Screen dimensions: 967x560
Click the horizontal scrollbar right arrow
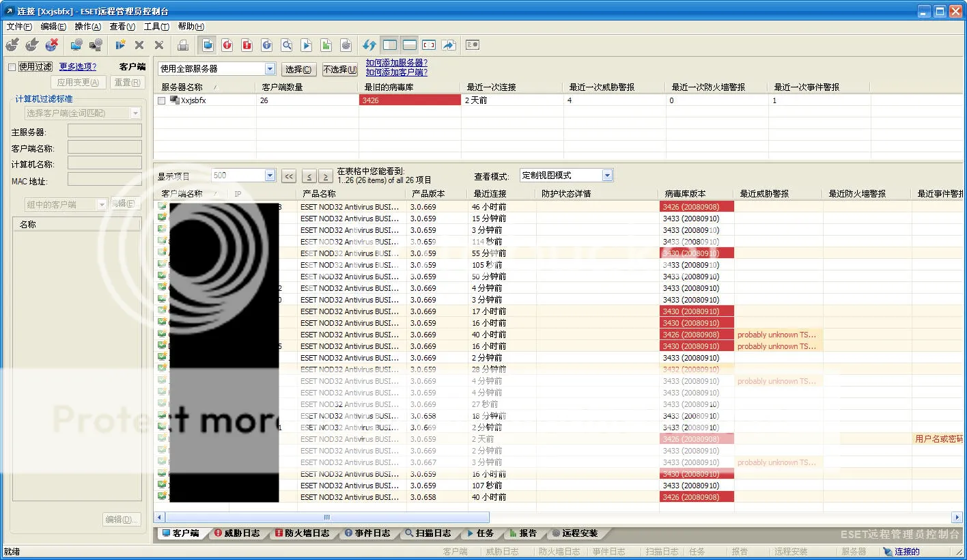[x=957, y=518]
